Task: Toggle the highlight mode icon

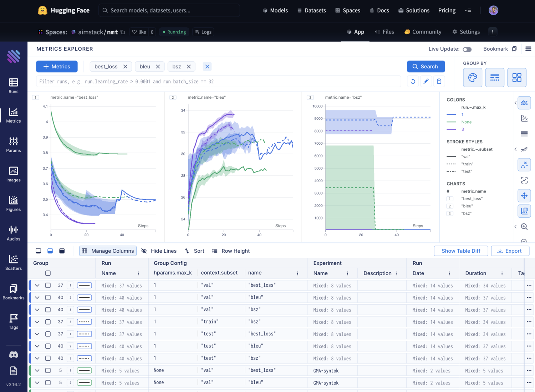Action: pyautogui.click(x=524, y=180)
